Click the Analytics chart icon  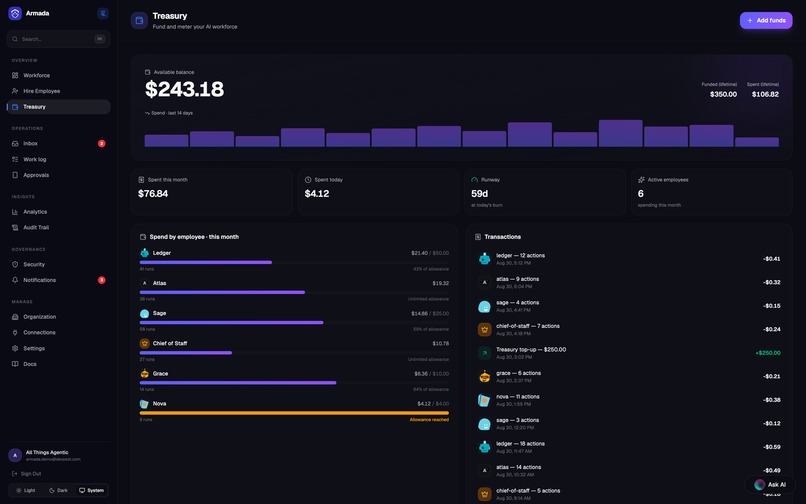[15, 212]
